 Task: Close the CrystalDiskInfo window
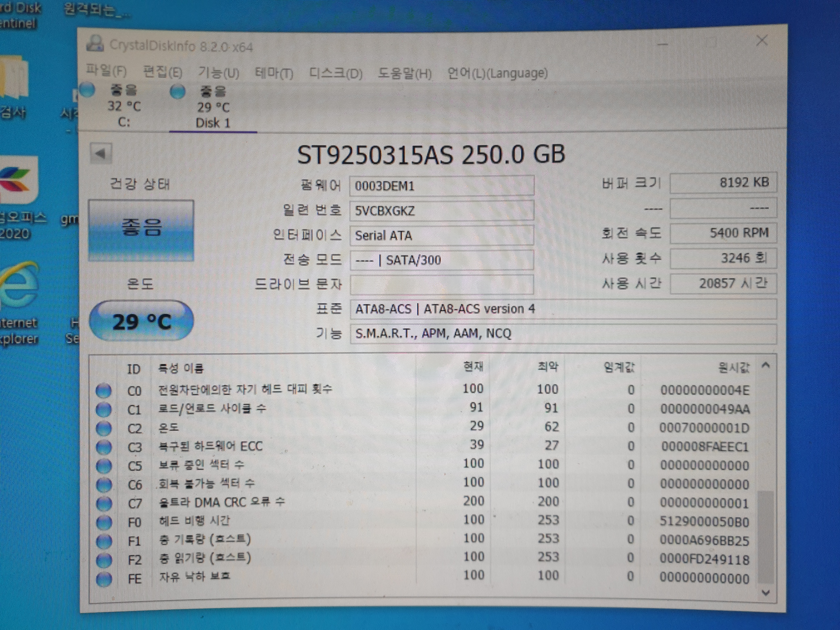(x=761, y=41)
